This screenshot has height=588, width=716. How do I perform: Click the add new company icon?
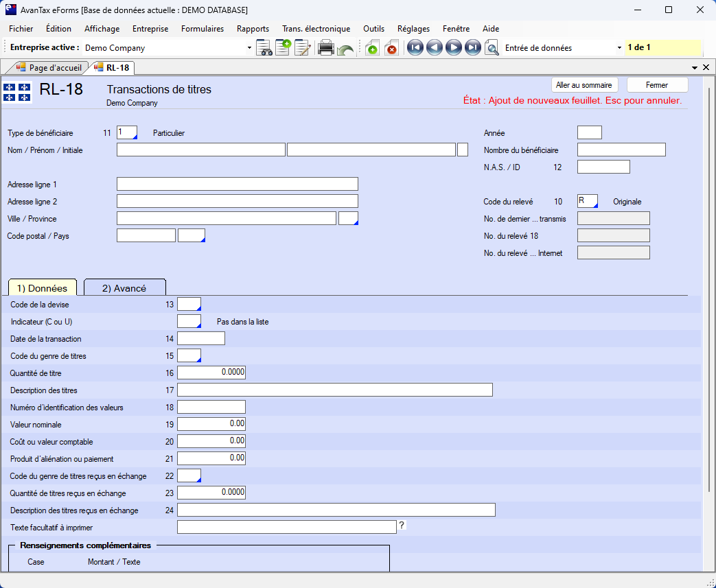tap(283, 48)
